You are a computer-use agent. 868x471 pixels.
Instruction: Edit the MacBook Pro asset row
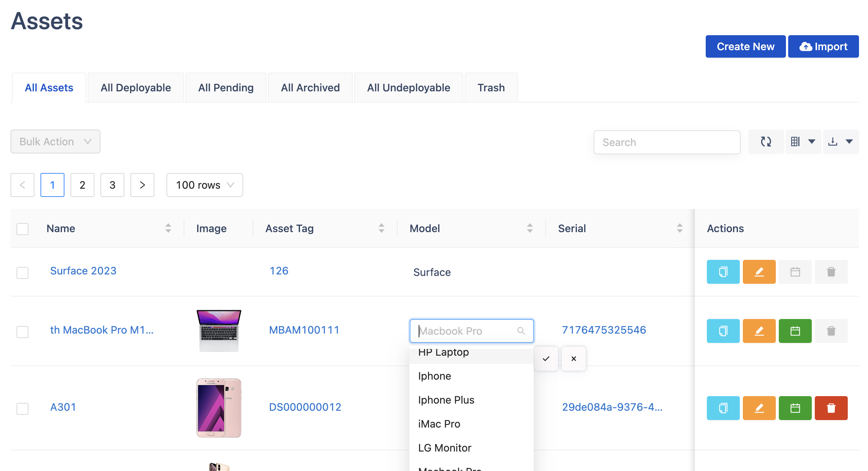pos(759,331)
